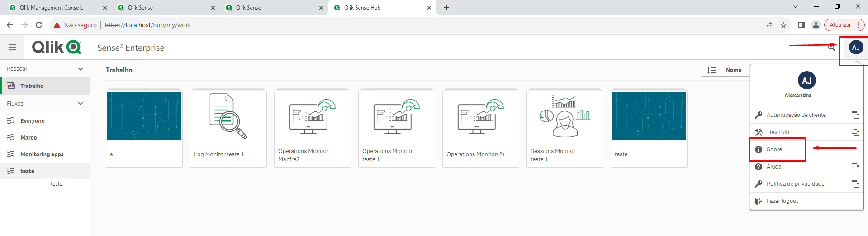868x236 pixels.
Task: Click Sobre in the user menu
Action: [x=807, y=149]
